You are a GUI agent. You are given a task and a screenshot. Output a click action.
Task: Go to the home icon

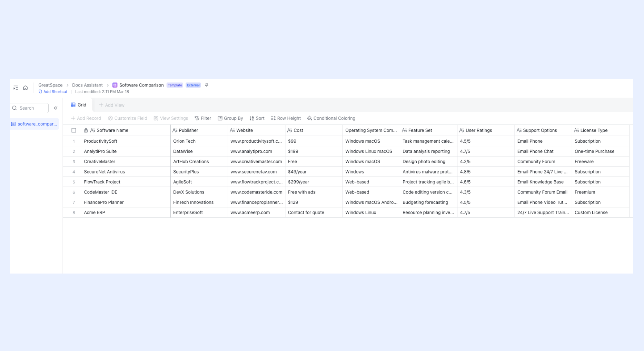click(x=25, y=88)
